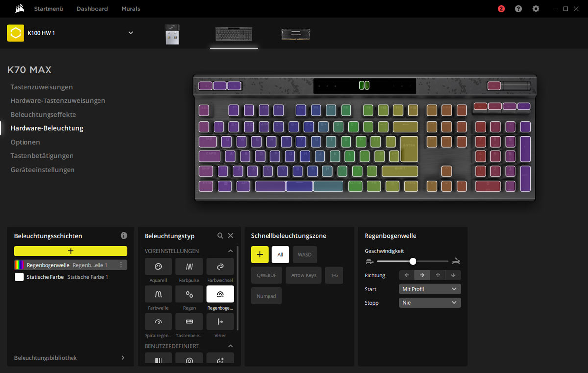Close the Beleuchtungstyp panel
Viewport: 588px width, 373px height.
[x=231, y=236]
